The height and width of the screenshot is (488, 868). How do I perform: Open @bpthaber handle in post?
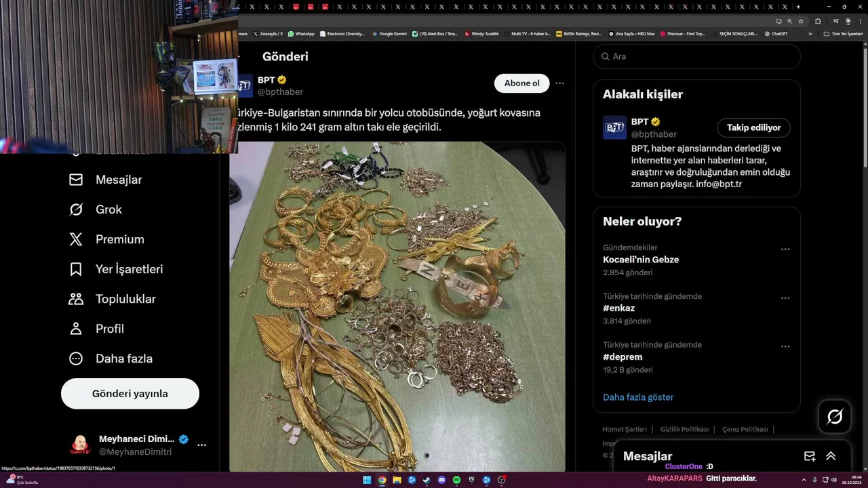pos(280,92)
